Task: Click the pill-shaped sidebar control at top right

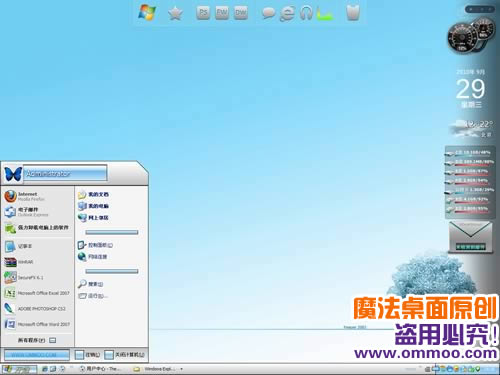Action: [x=480, y=9]
